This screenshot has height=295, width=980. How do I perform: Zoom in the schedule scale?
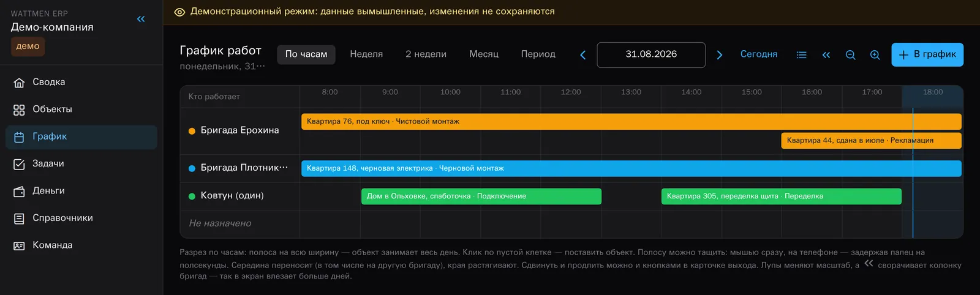[x=875, y=55]
